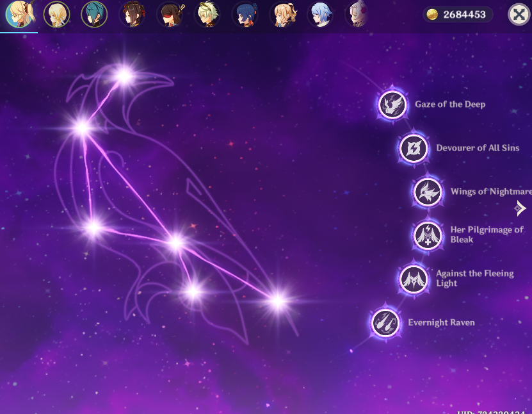Choose the light blue-haired character avatar
Screen dimensions: 532x414
320,15
